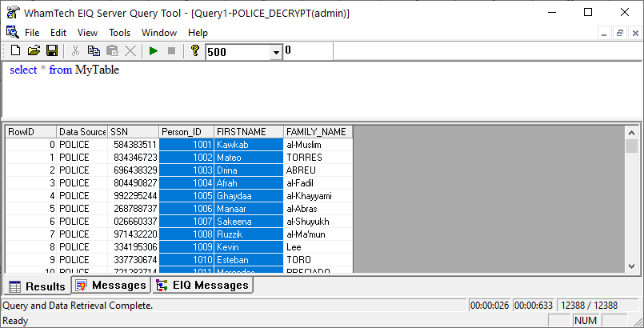
Task: Click POLICE data source cell in row 6
Action: tap(82, 222)
